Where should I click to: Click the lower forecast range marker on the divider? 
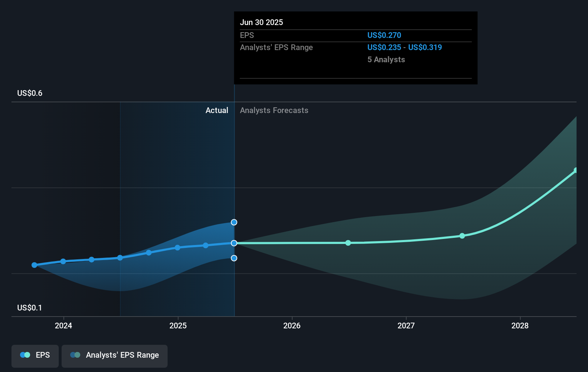(234, 258)
